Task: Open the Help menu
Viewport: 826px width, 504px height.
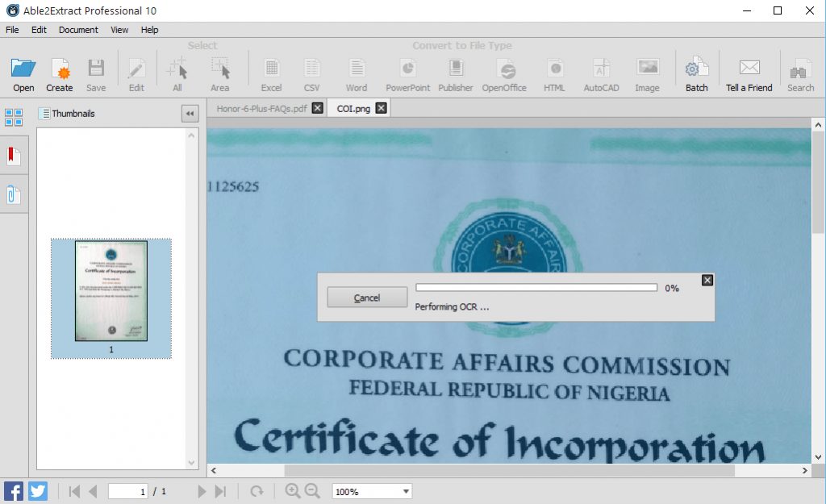Action: (149, 30)
